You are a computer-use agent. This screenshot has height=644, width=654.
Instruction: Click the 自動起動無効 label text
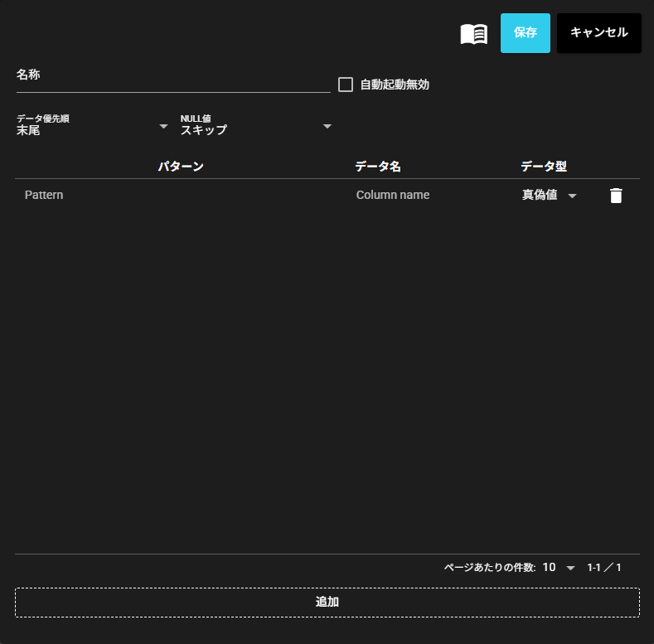tap(395, 85)
